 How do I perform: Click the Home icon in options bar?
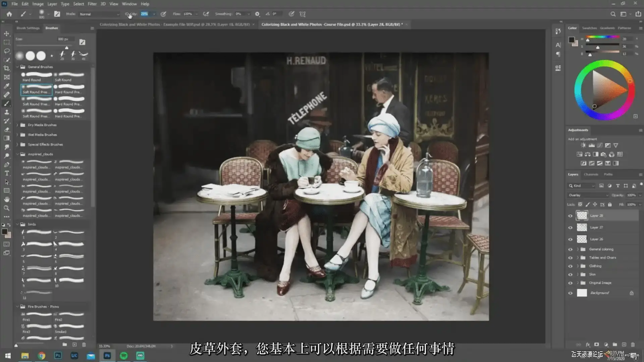(x=9, y=14)
